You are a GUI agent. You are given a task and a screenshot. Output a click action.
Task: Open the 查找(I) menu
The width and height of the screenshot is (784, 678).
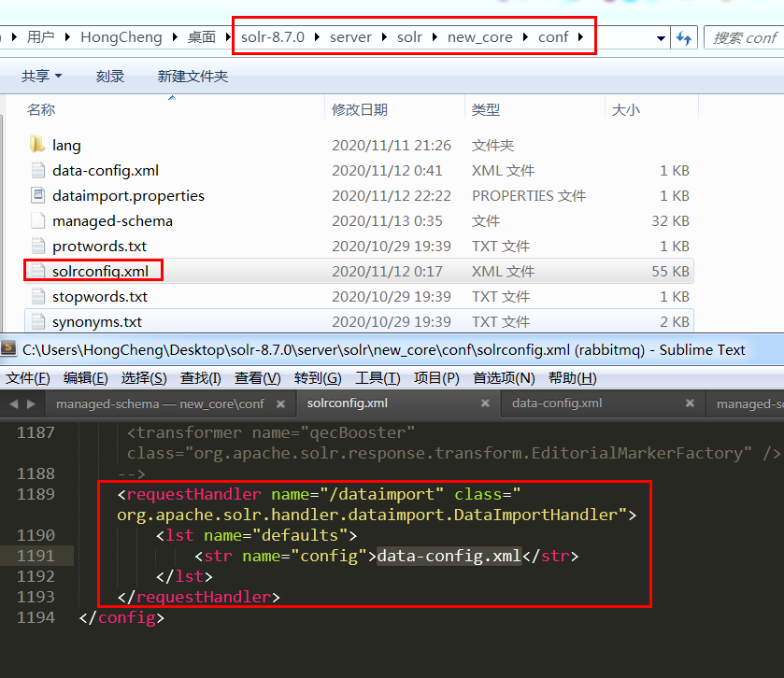point(201,377)
